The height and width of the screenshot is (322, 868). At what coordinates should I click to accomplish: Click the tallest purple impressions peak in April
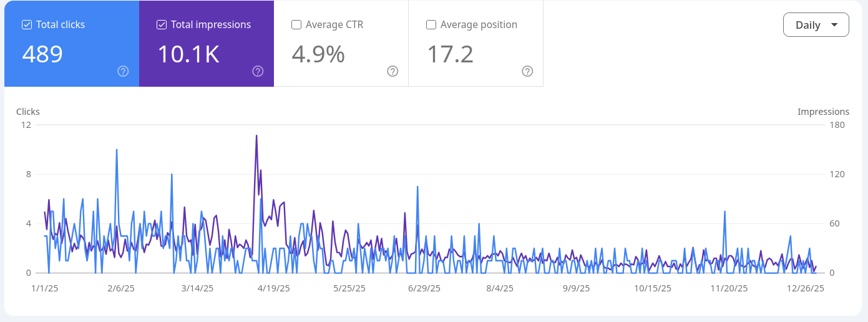(256, 136)
